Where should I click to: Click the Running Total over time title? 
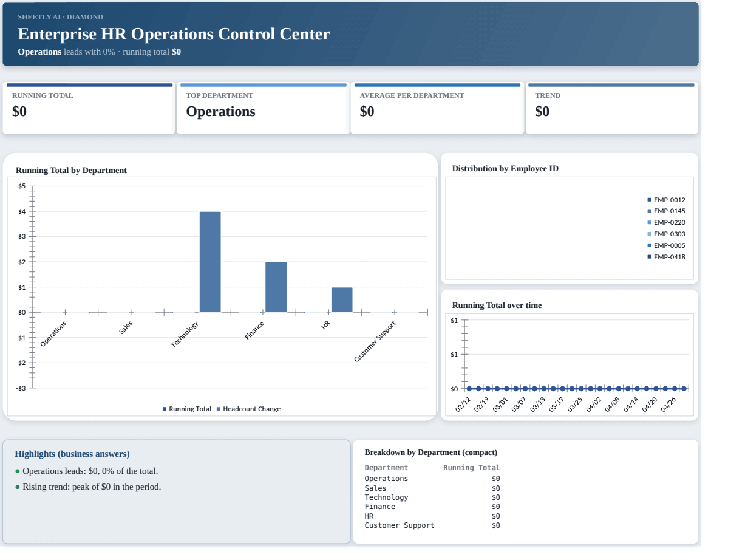click(x=497, y=306)
